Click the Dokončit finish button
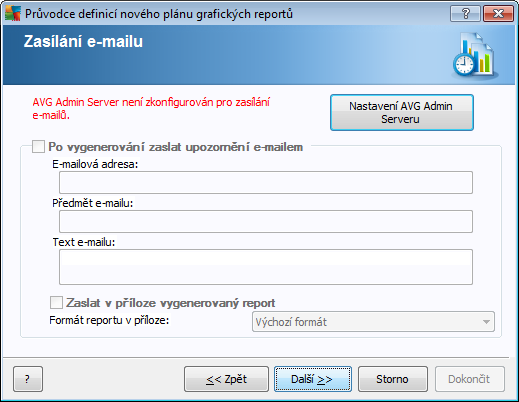The height and width of the screenshot is (402, 519). [470, 379]
